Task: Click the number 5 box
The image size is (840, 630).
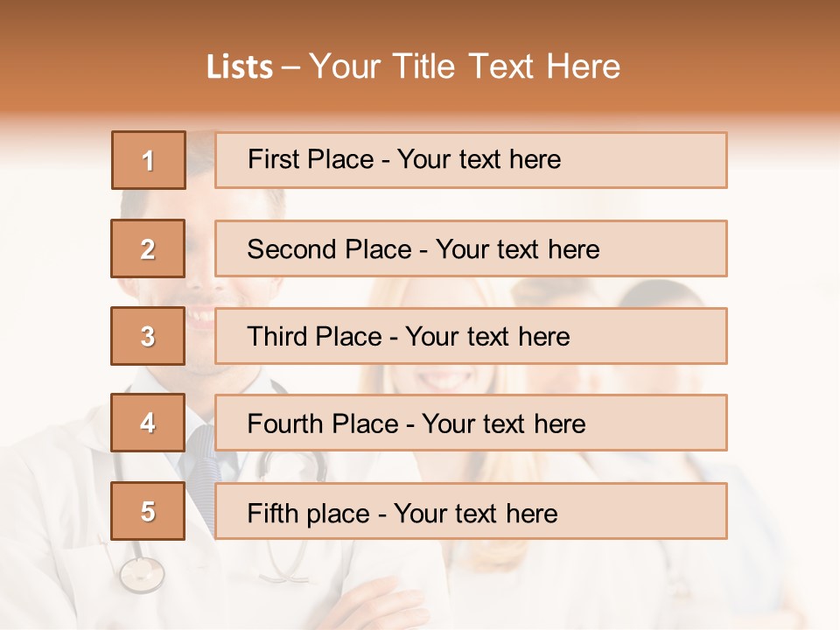Action: [x=148, y=511]
